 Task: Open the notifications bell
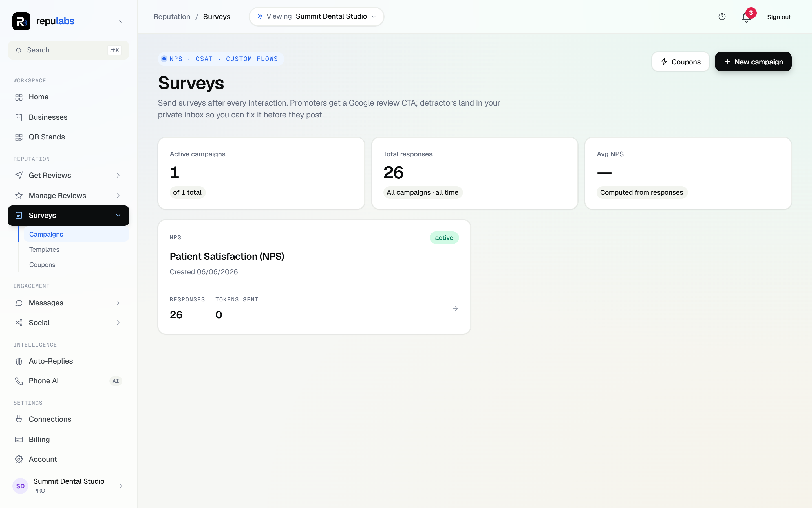pyautogui.click(x=746, y=17)
